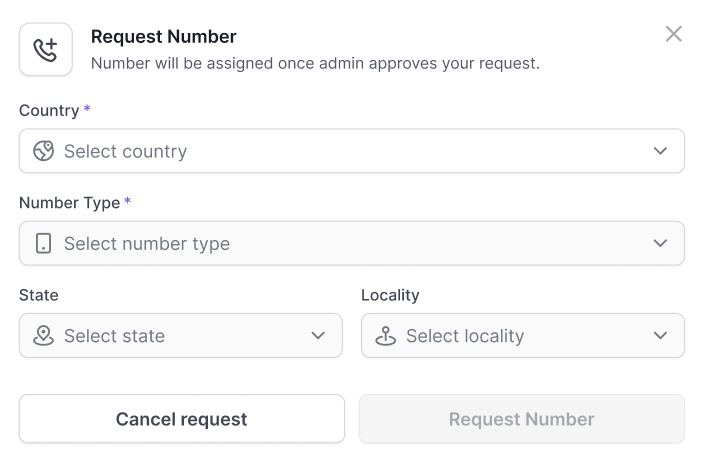Click the Cancel request button
Screen dimensions: 702x462
182,419
